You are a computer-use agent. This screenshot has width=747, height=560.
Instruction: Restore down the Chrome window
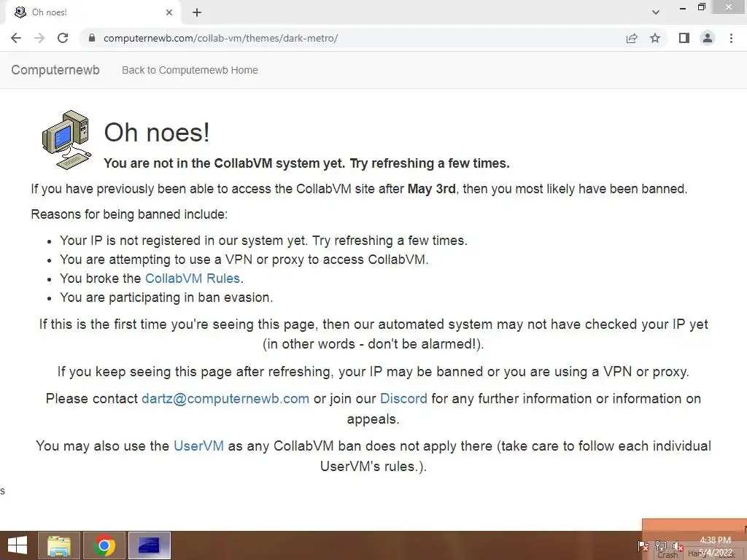point(702,7)
